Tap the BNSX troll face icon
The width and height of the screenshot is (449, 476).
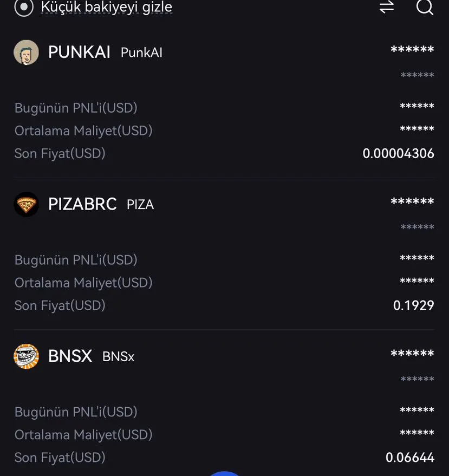click(26, 356)
